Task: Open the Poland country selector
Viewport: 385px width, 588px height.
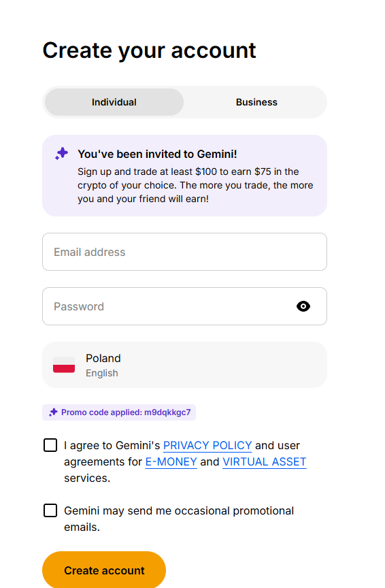Action: 184,365
